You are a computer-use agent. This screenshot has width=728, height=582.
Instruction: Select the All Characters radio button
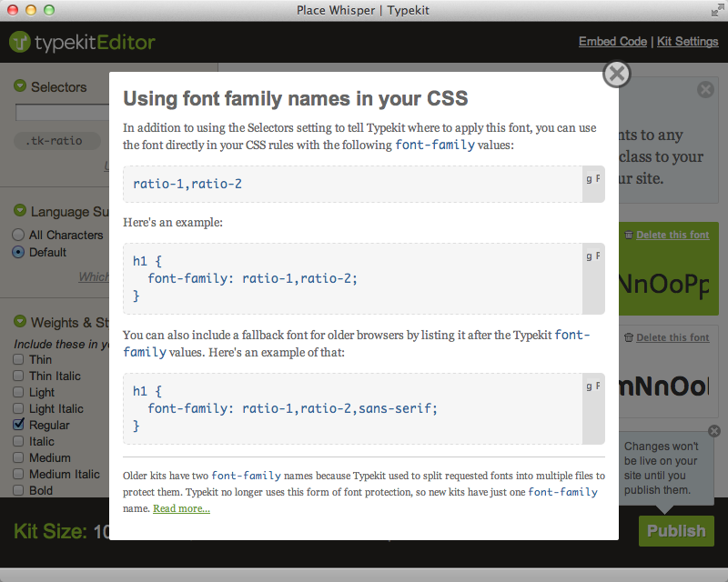pyautogui.click(x=18, y=235)
